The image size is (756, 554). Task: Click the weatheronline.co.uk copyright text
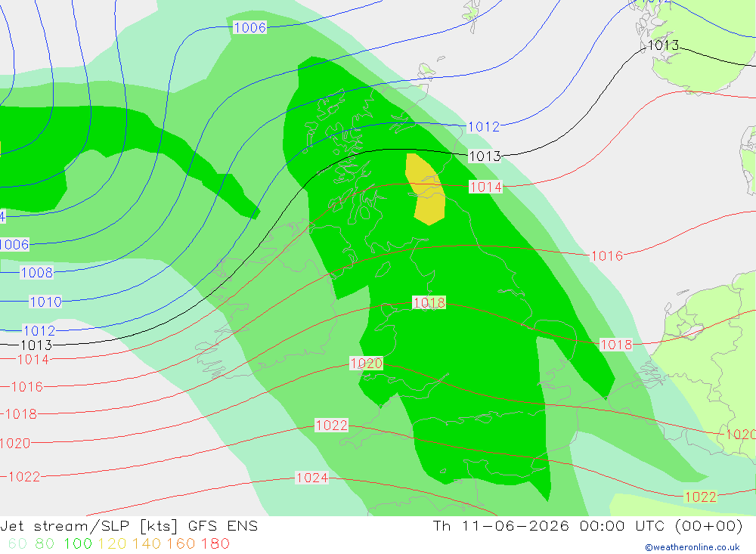click(692, 547)
